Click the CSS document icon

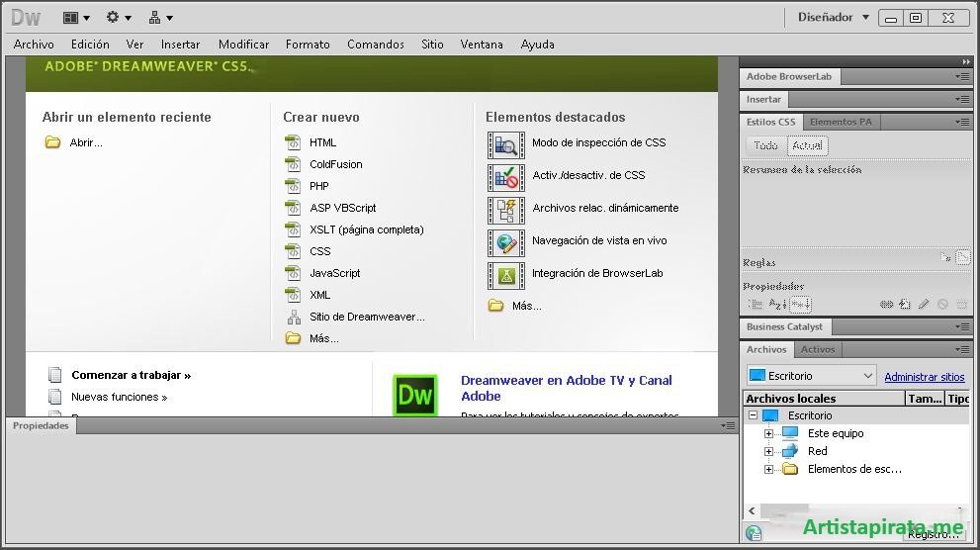click(293, 251)
